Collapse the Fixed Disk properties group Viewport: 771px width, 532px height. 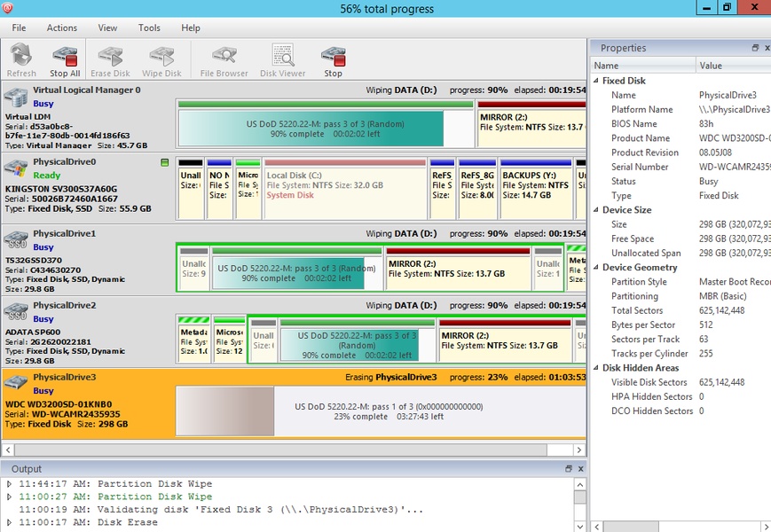pos(595,81)
